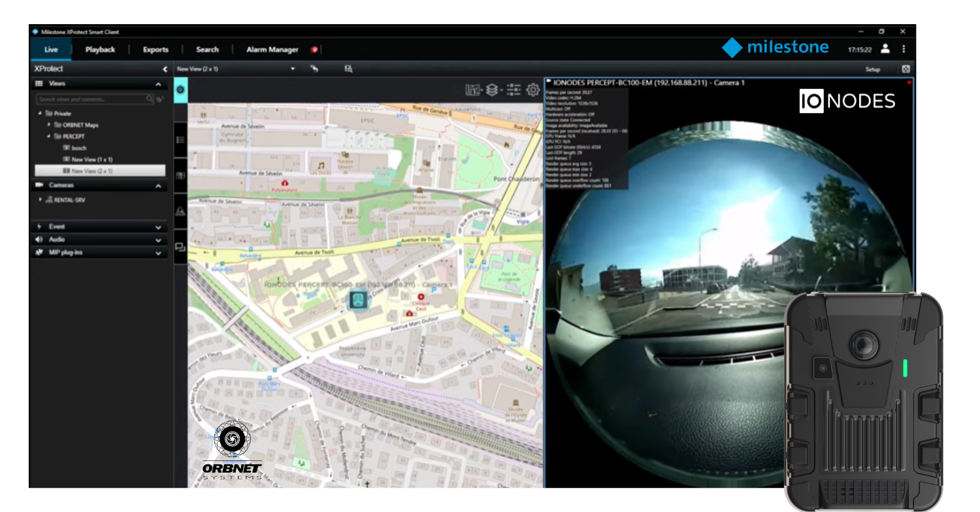Open the Alarm Manager tab
Image resolution: width=980 pixels, height=512 pixels.
click(x=272, y=49)
